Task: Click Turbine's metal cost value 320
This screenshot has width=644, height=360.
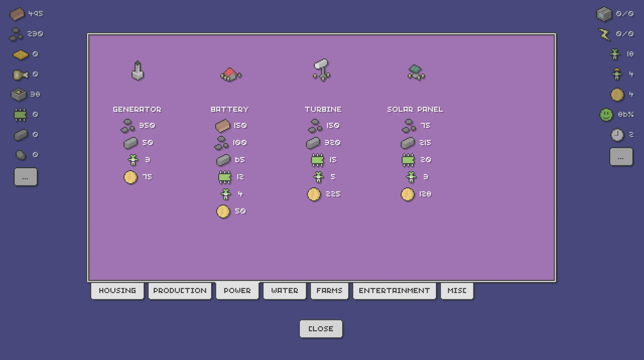Action: pos(332,143)
